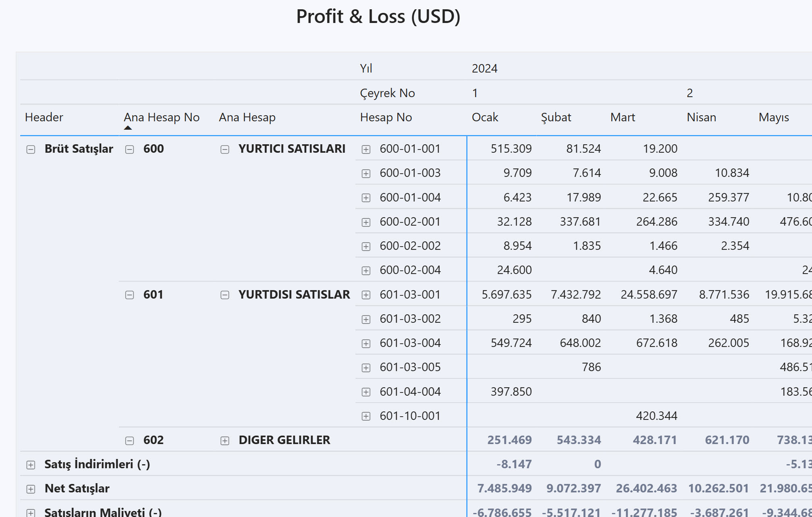The width and height of the screenshot is (812, 517).
Task: Select Mart value 420.344
Action: pyautogui.click(x=657, y=416)
